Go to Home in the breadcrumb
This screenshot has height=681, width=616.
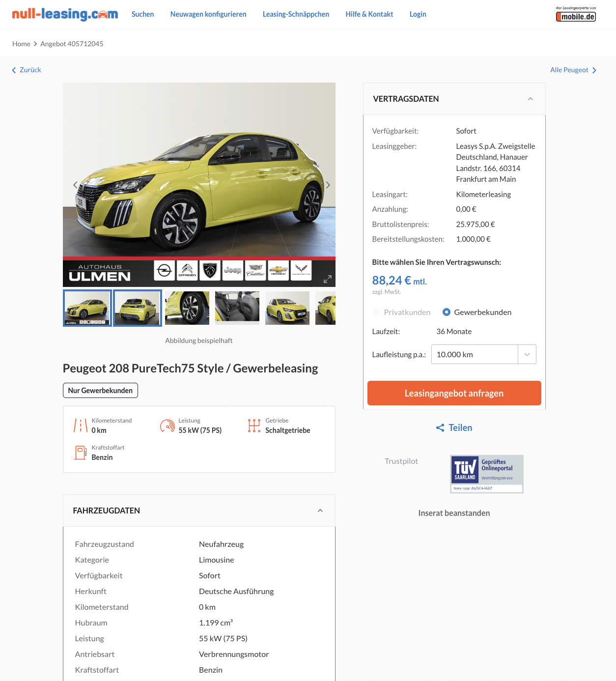coord(21,44)
